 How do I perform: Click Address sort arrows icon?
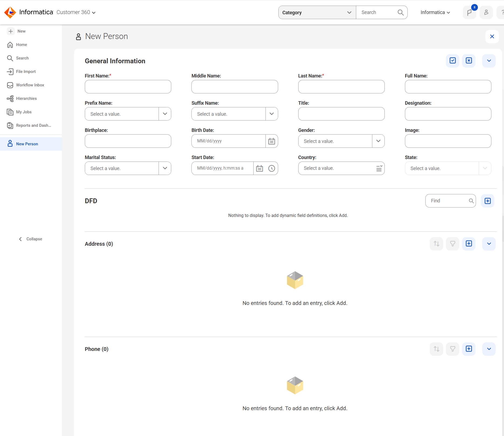436,244
